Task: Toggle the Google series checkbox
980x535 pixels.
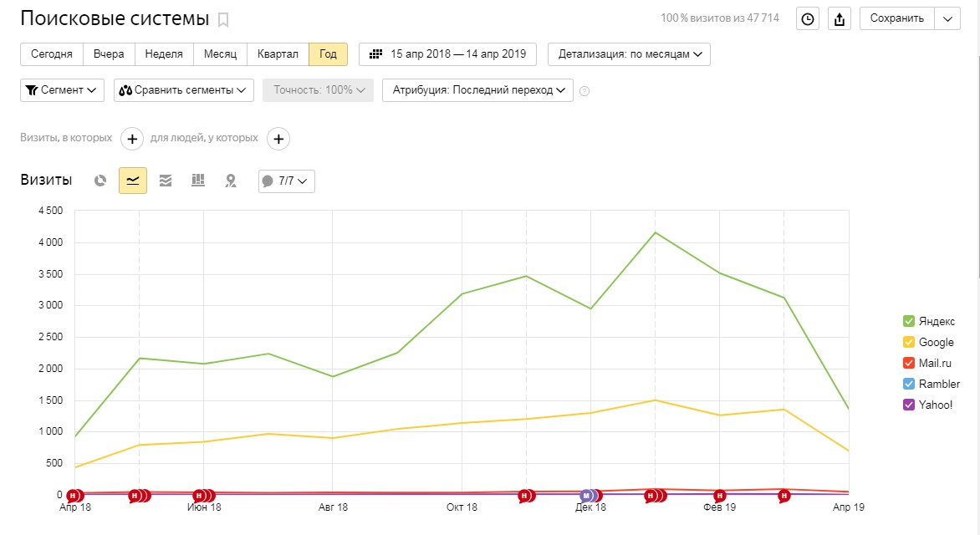Action: coord(908,342)
